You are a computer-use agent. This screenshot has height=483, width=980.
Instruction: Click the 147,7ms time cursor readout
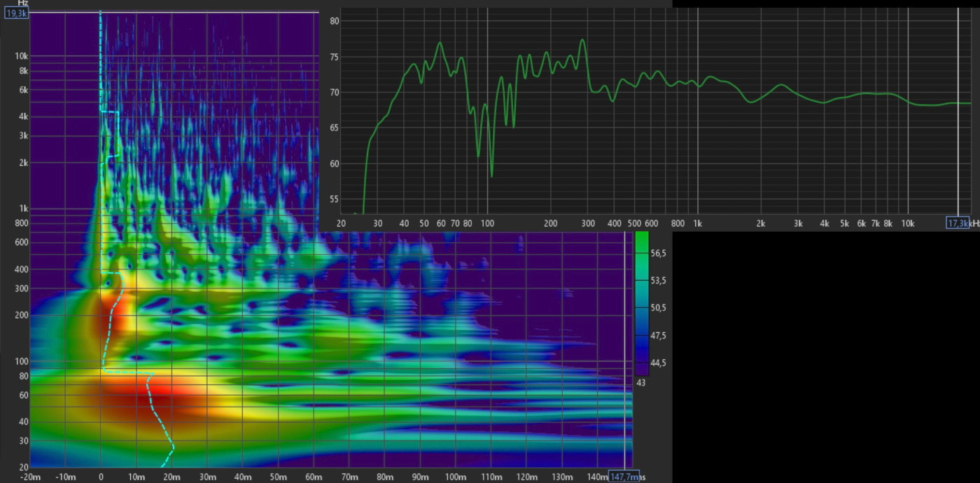(x=623, y=477)
